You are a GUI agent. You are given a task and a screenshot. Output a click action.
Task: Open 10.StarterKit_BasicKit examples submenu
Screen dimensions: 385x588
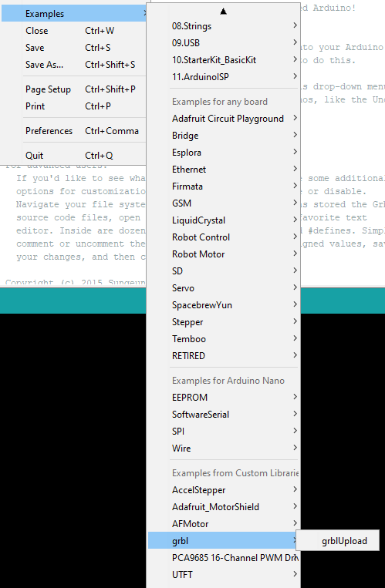(x=224, y=60)
